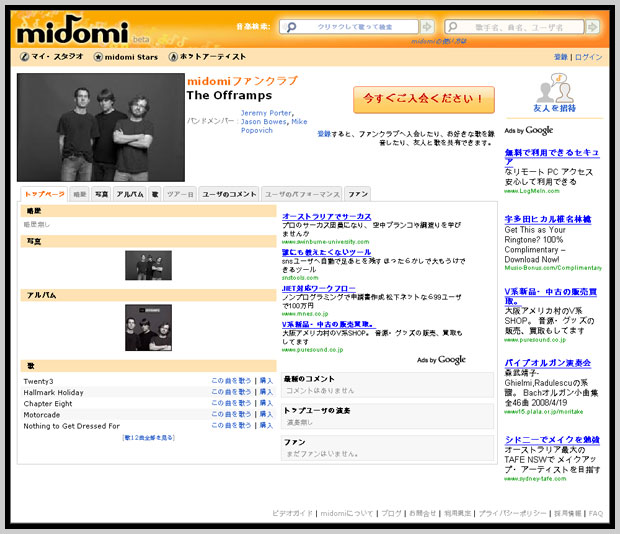The width and height of the screenshot is (620, 534).
Task: Open the album cover thumbnail
Action: point(148,327)
